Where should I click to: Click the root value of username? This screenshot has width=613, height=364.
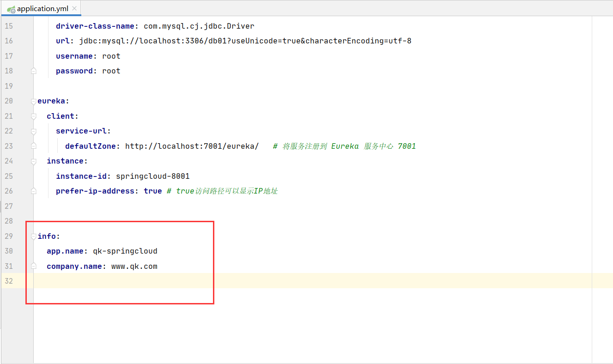coord(111,56)
